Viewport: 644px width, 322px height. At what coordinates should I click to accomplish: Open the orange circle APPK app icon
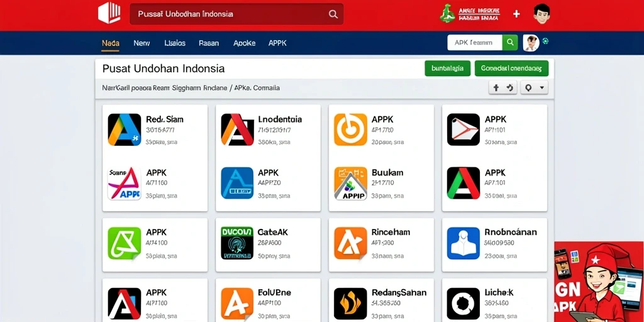point(350,130)
